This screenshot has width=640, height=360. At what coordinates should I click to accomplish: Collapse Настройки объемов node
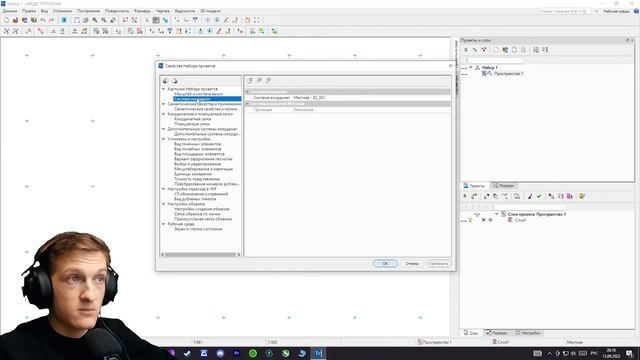[x=164, y=204]
